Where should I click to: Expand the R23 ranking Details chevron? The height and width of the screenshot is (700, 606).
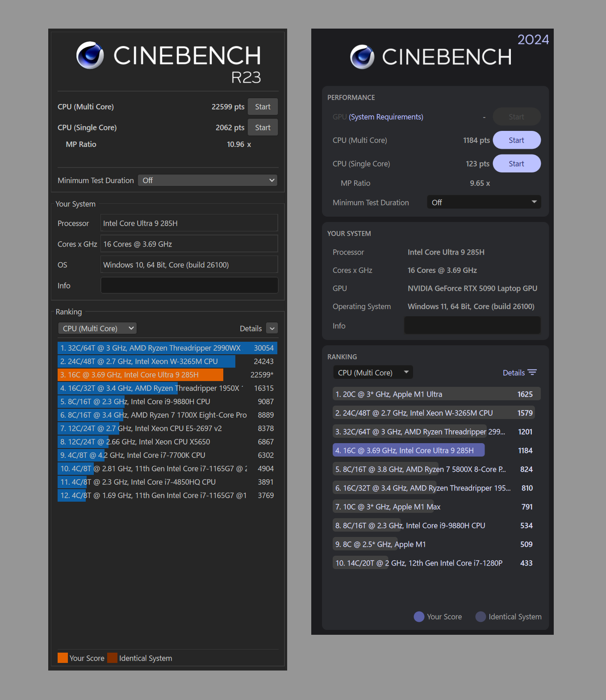pyautogui.click(x=272, y=328)
